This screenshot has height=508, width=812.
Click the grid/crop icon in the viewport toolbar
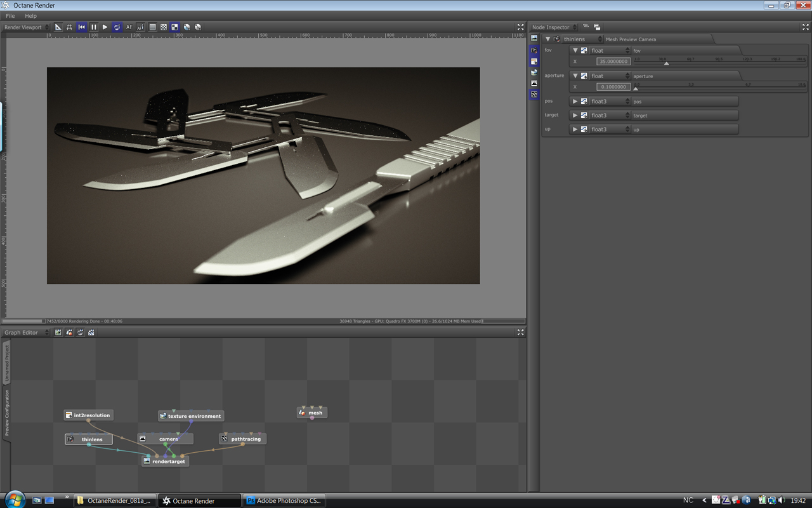point(70,27)
